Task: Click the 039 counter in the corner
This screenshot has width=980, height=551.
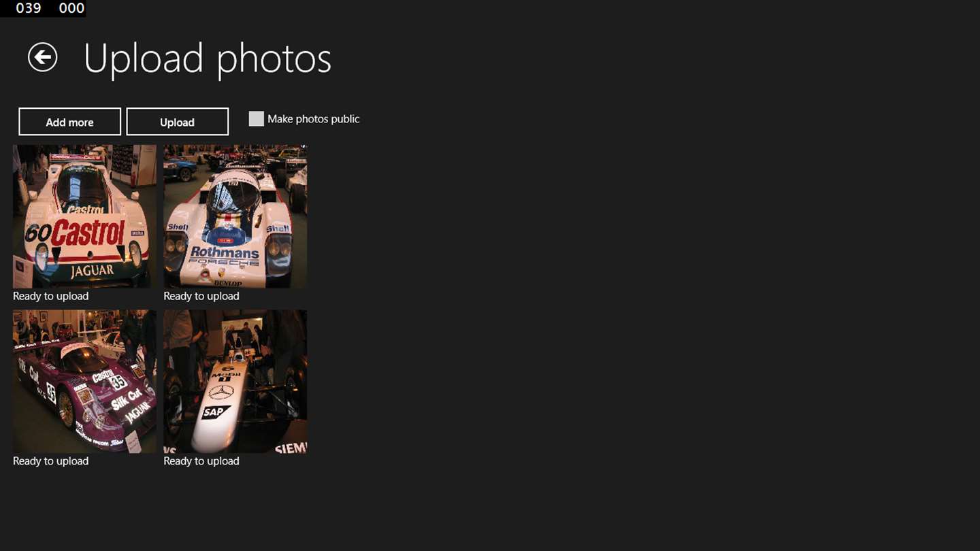Action: (29, 8)
